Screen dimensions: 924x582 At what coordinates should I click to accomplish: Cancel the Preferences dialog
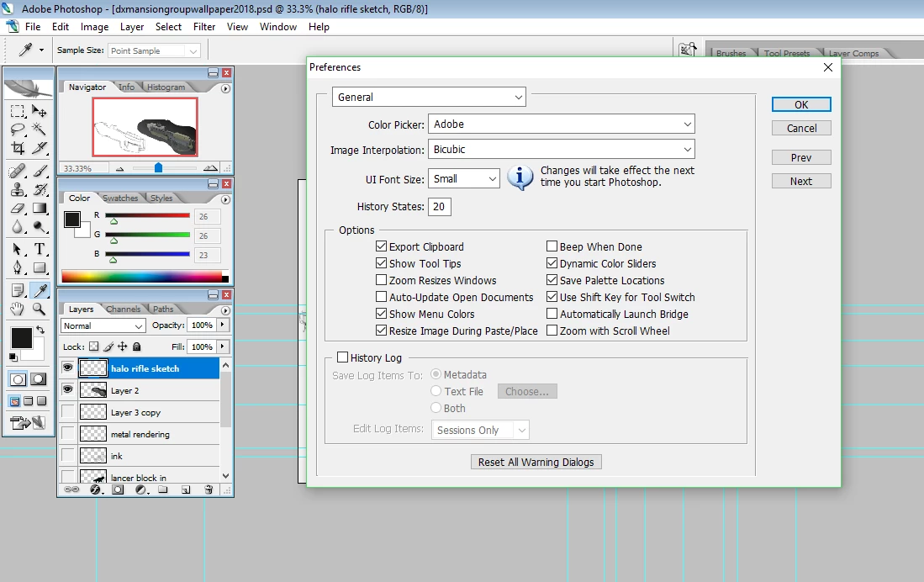pyautogui.click(x=801, y=128)
